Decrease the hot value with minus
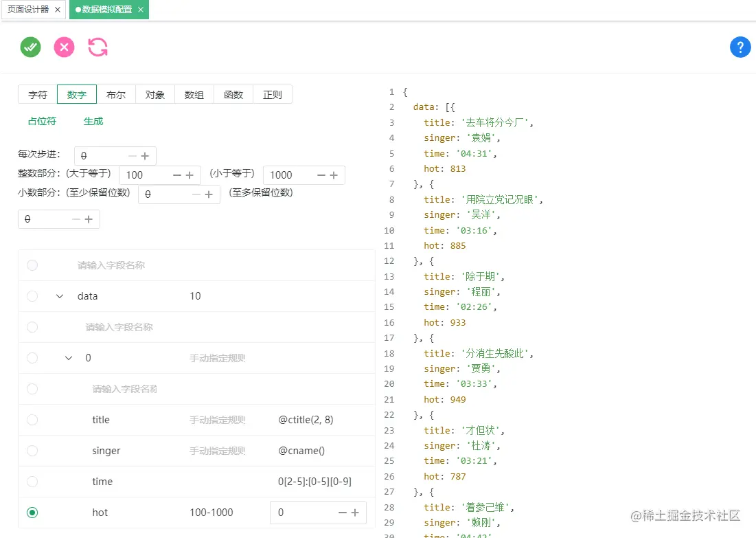The image size is (756, 538). [343, 513]
